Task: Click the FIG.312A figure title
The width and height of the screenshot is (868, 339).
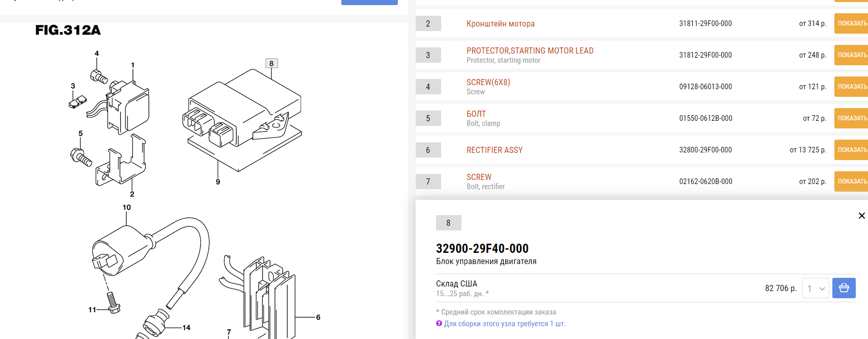Action: [68, 30]
